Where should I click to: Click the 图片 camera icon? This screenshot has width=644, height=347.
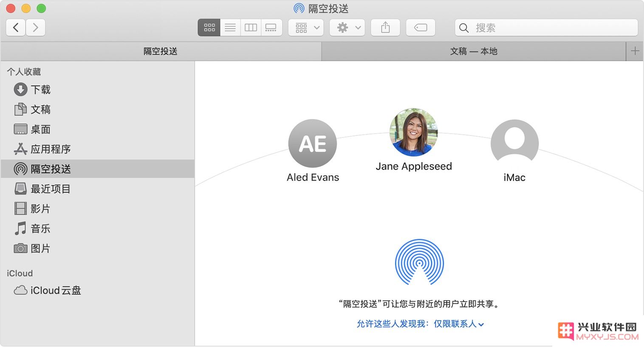(x=20, y=248)
